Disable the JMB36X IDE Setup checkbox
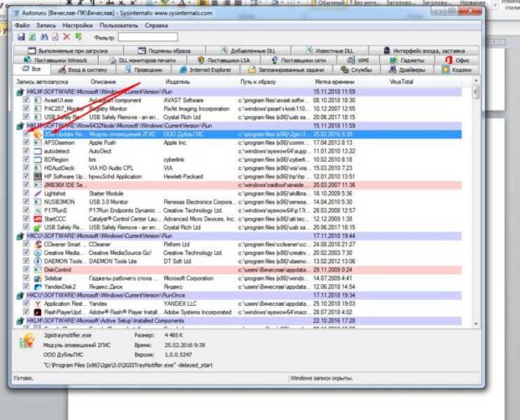Image resolution: width=520 pixels, height=420 pixels. [26, 185]
